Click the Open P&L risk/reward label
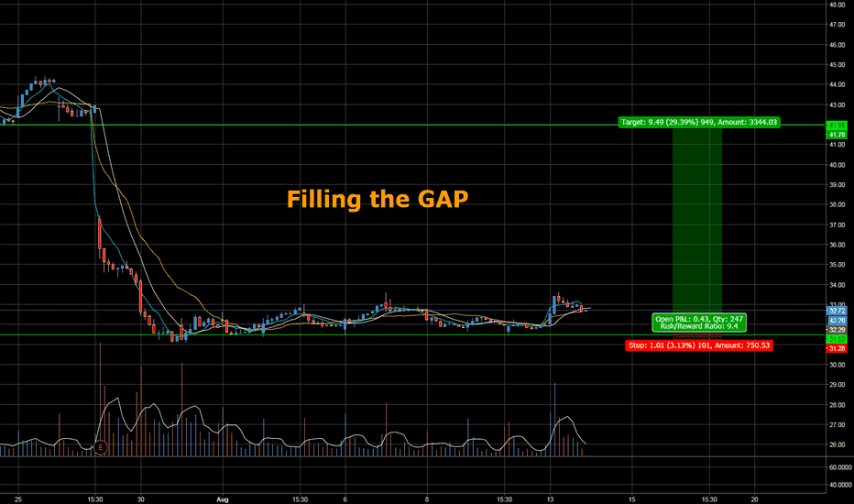Screen dimensions: 854x504 699,323
